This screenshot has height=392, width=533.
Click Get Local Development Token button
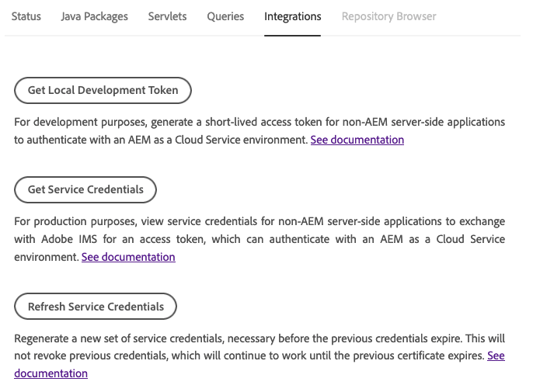point(103,91)
